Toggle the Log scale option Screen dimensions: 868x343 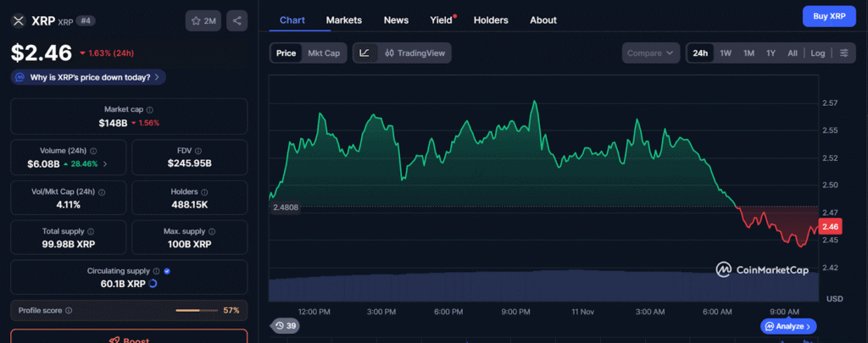817,53
